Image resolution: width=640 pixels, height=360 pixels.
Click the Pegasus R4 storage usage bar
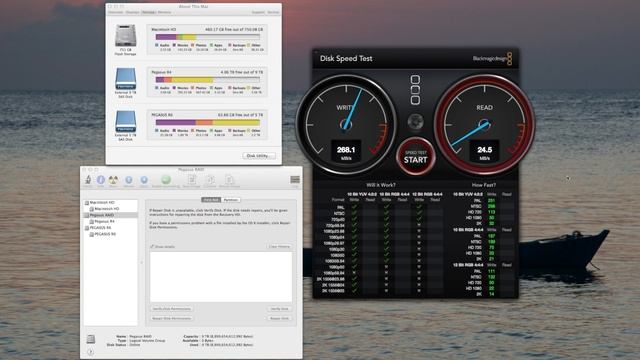[208, 80]
